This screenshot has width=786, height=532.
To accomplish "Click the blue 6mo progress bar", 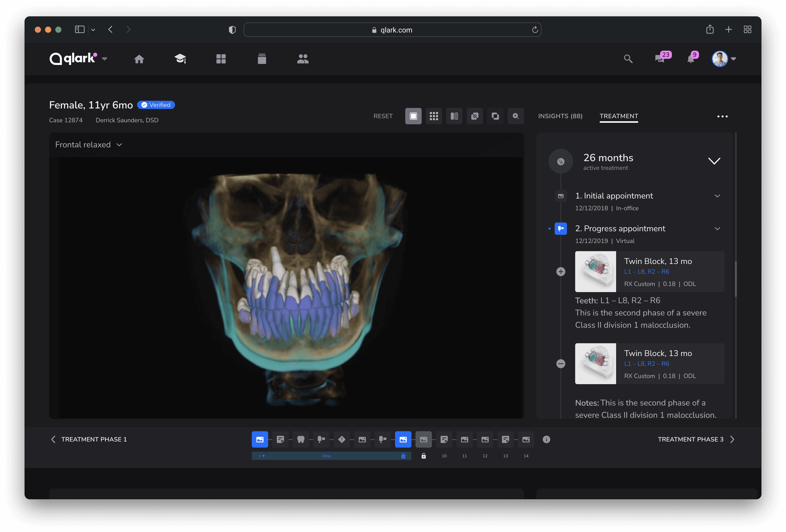I will coord(331,456).
